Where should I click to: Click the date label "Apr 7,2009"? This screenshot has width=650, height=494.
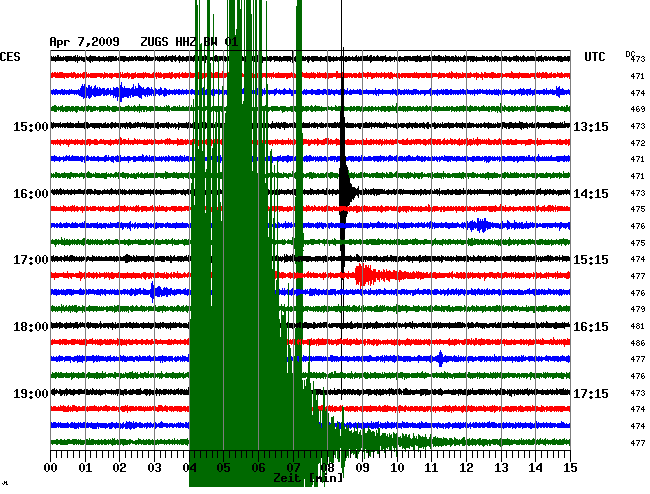pyautogui.click(x=84, y=42)
